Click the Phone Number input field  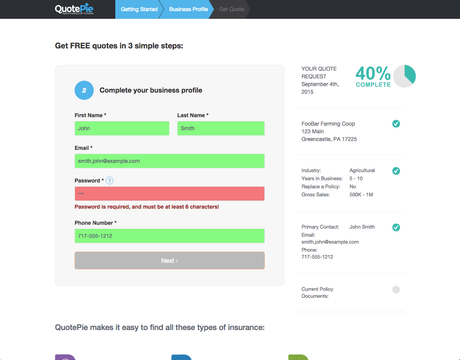170,236
